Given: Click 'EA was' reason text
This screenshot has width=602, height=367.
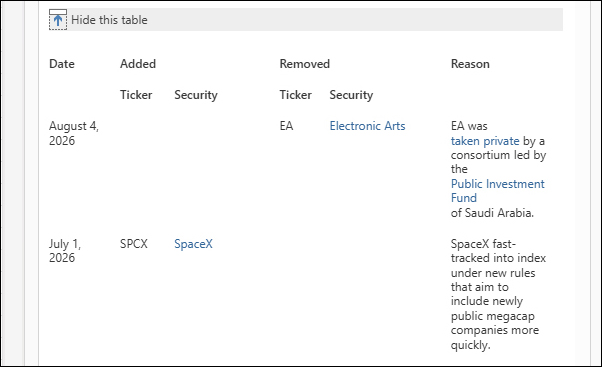Looking at the screenshot, I should (x=469, y=126).
